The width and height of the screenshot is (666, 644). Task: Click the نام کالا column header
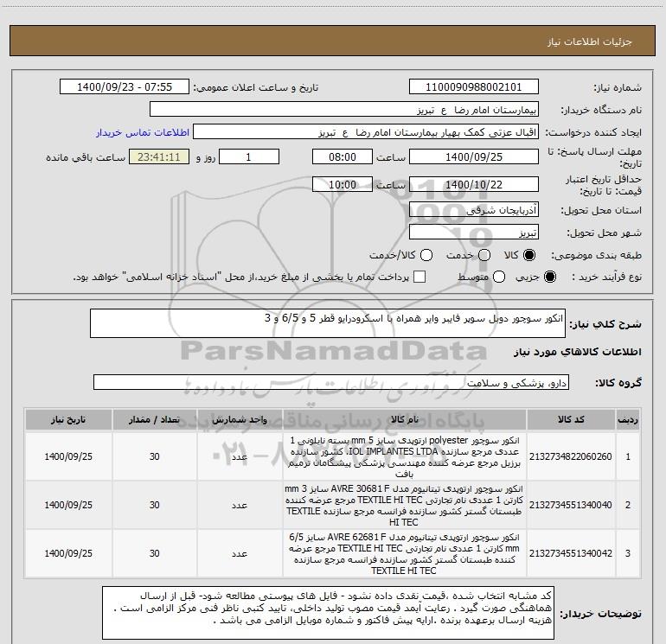pos(405,419)
